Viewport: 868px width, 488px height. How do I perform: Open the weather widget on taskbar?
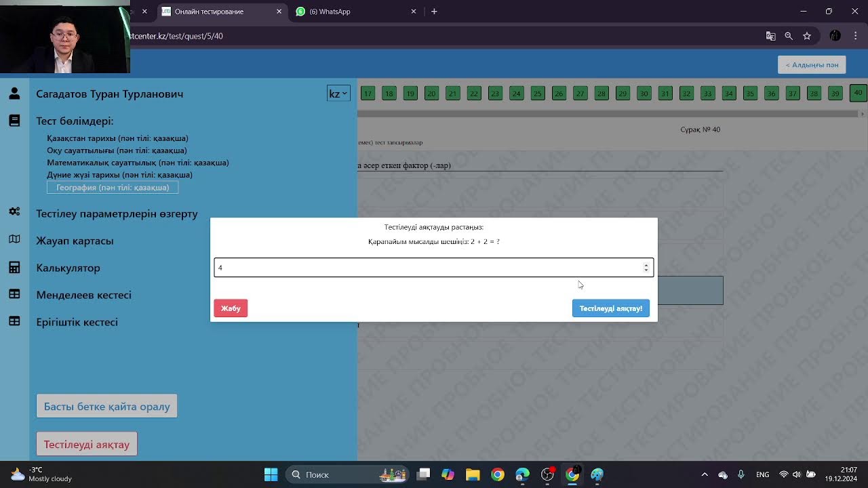point(41,474)
